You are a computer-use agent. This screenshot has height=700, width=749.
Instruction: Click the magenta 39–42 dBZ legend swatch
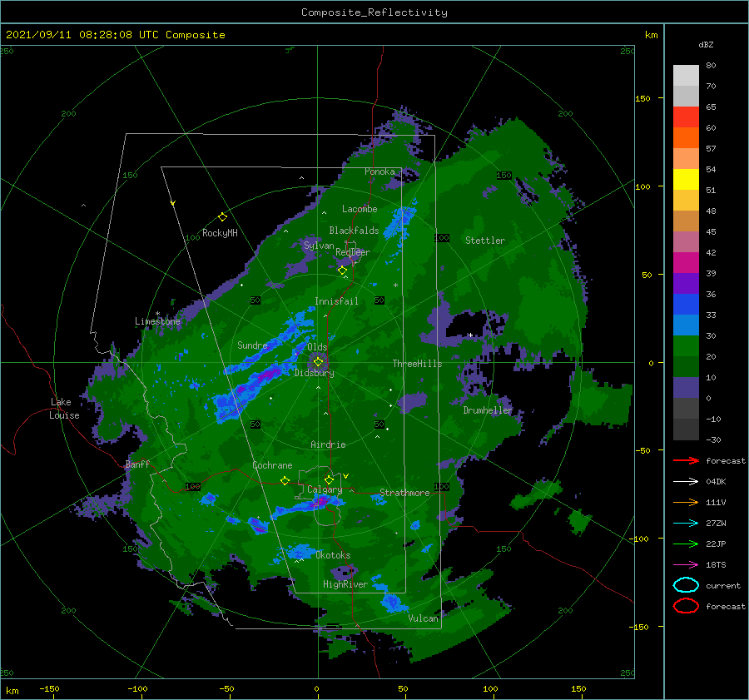686,263
